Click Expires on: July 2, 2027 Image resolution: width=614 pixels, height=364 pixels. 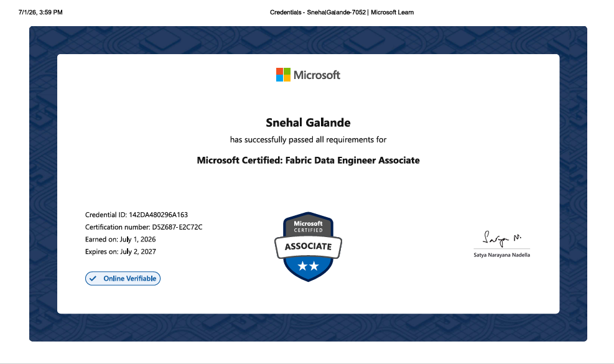[120, 251]
